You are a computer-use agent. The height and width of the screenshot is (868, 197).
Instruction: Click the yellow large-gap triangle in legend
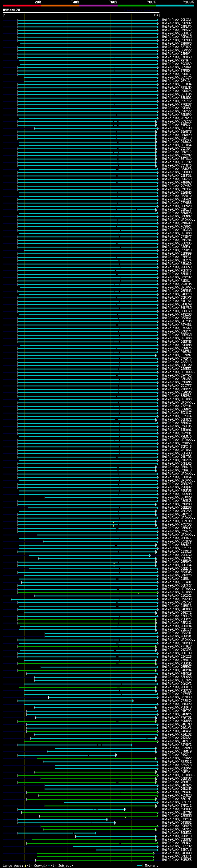(x=25, y=865)
